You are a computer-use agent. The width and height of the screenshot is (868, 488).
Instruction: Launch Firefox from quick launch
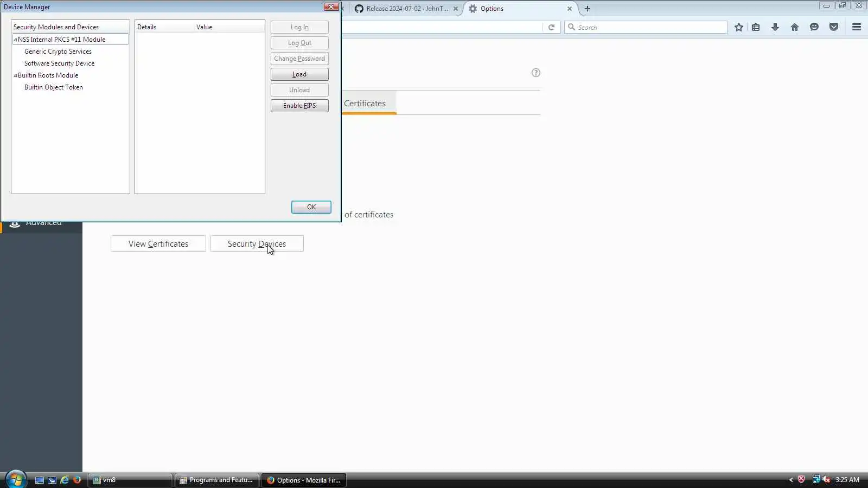(x=77, y=480)
